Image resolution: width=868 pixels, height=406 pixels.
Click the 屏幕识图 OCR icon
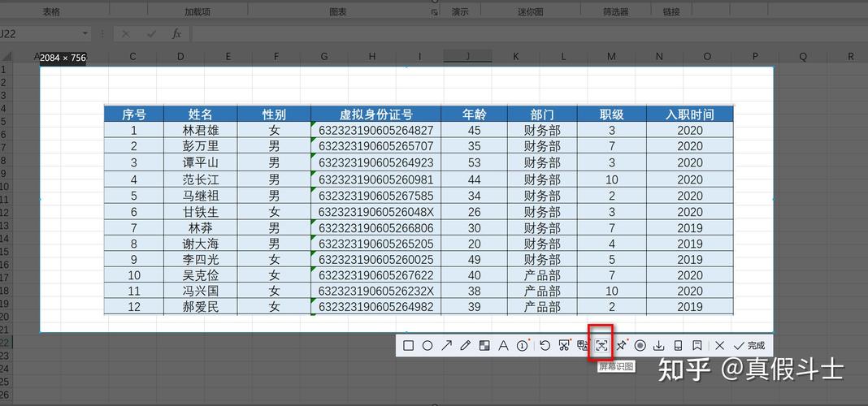601,346
